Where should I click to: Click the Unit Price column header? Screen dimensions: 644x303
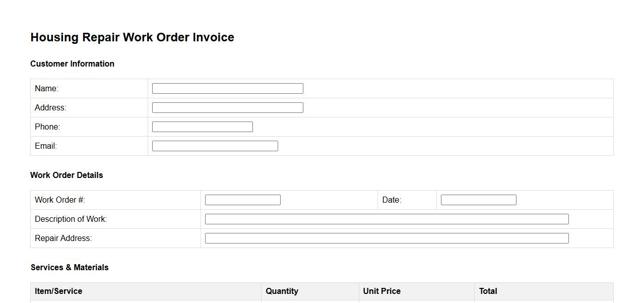point(381,291)
